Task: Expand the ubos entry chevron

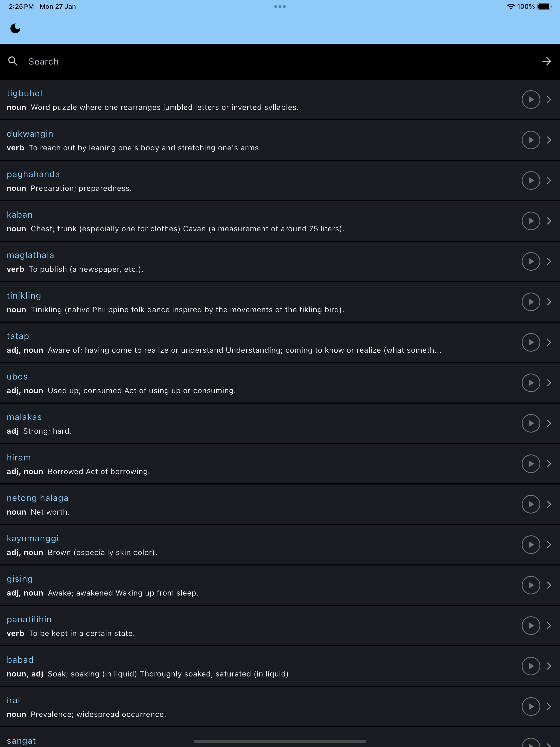Action: tap(549, 383)
